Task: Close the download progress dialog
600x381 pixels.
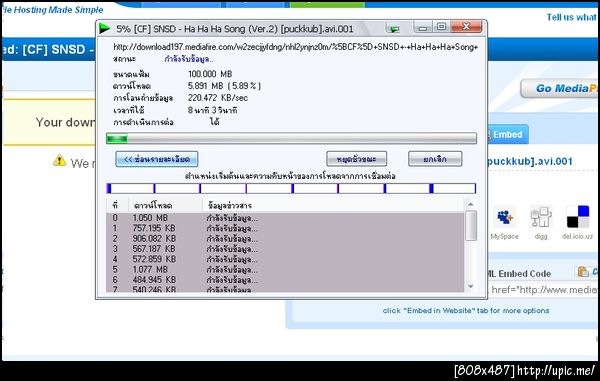Action: 466,27
